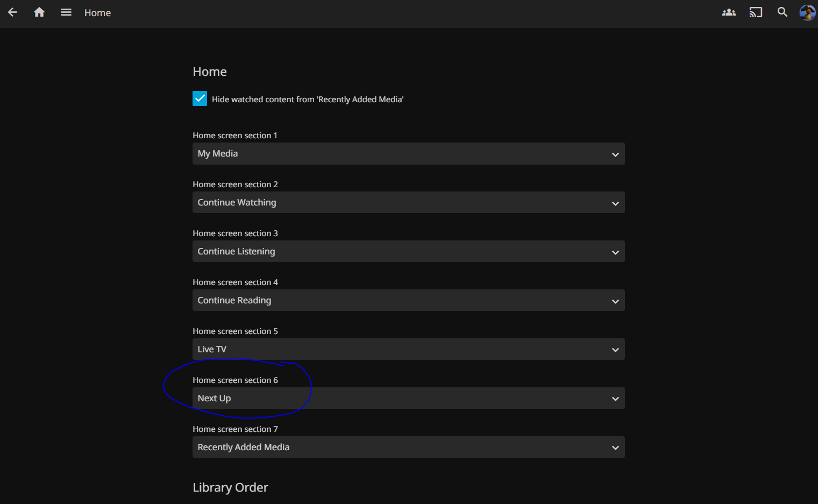Click the 'Home screen section 1' label
The height and width of the screenshot is (504, 818).
234,136
